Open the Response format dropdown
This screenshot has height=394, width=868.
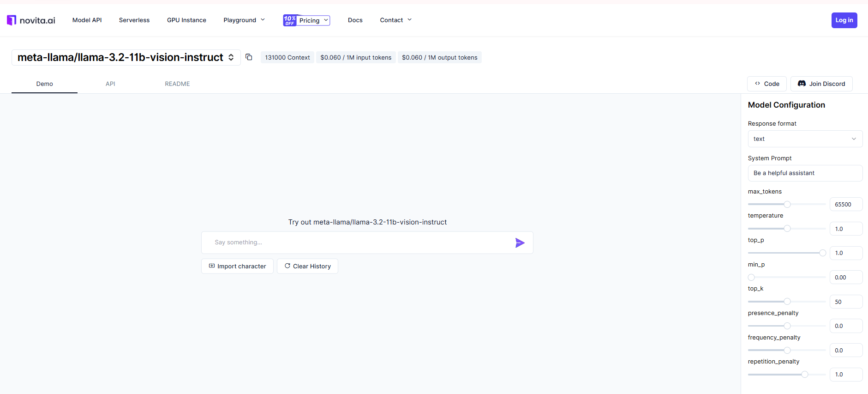[805, 139]
